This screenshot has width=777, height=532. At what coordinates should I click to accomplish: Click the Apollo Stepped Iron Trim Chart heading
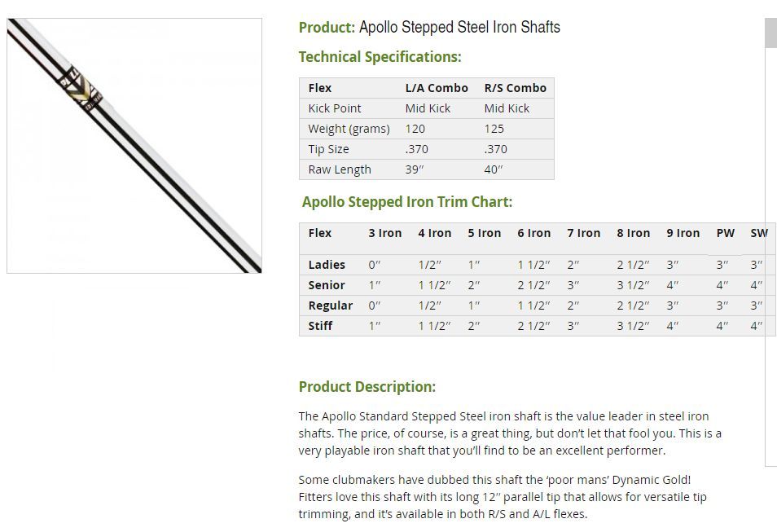tap(407, 202)
